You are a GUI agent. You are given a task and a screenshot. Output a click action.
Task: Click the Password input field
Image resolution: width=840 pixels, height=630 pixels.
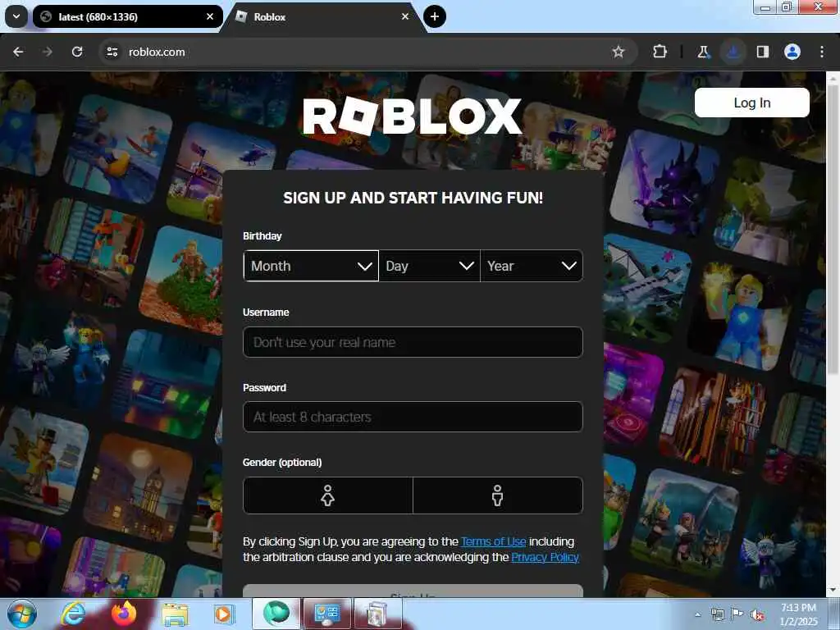(413, 417)
